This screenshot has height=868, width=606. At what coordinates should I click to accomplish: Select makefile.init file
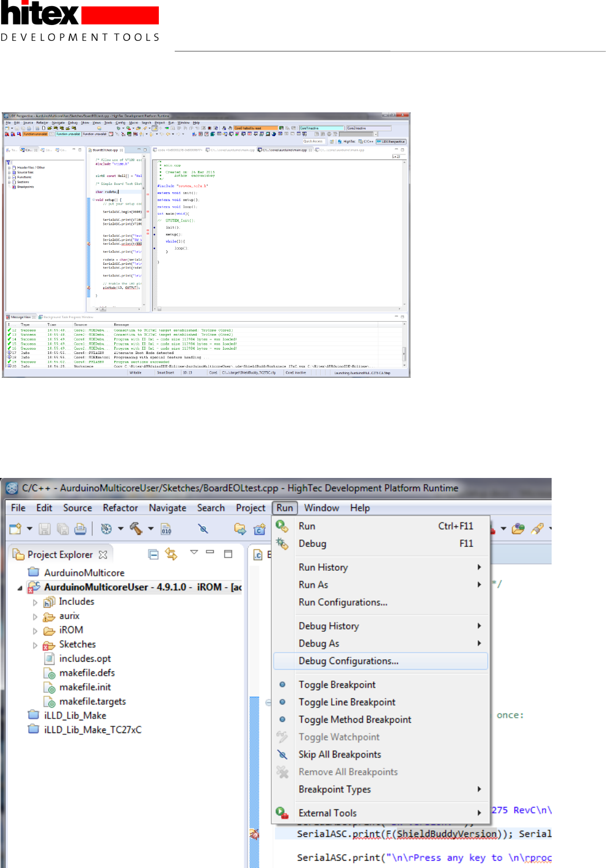click(85, 687)
